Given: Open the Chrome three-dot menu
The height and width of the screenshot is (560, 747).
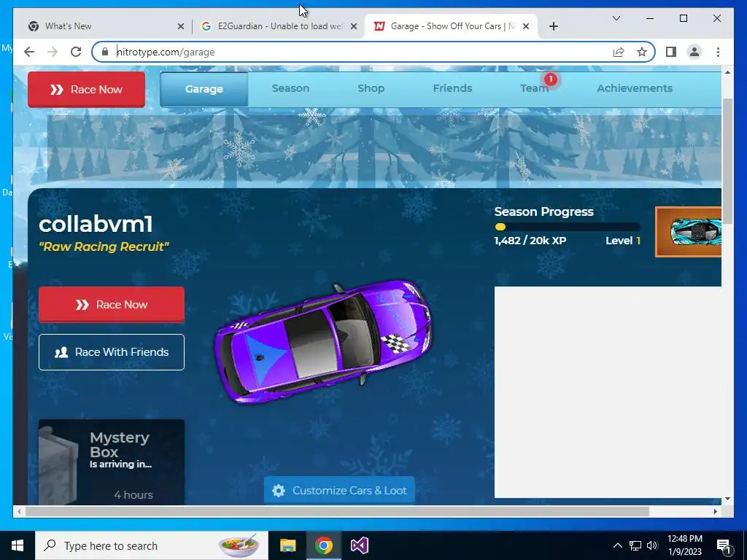Looking at the screenshot, I should click(x=718, y=52).
